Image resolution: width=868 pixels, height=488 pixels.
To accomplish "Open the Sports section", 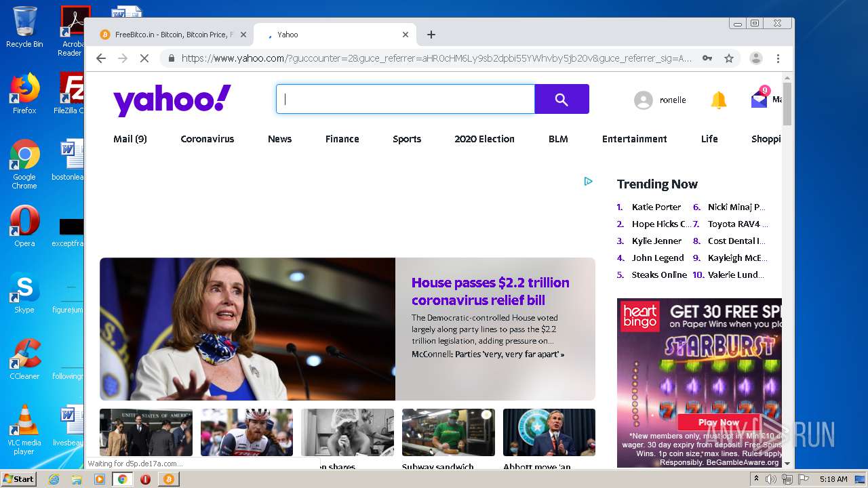I will (x=407, y=139).
